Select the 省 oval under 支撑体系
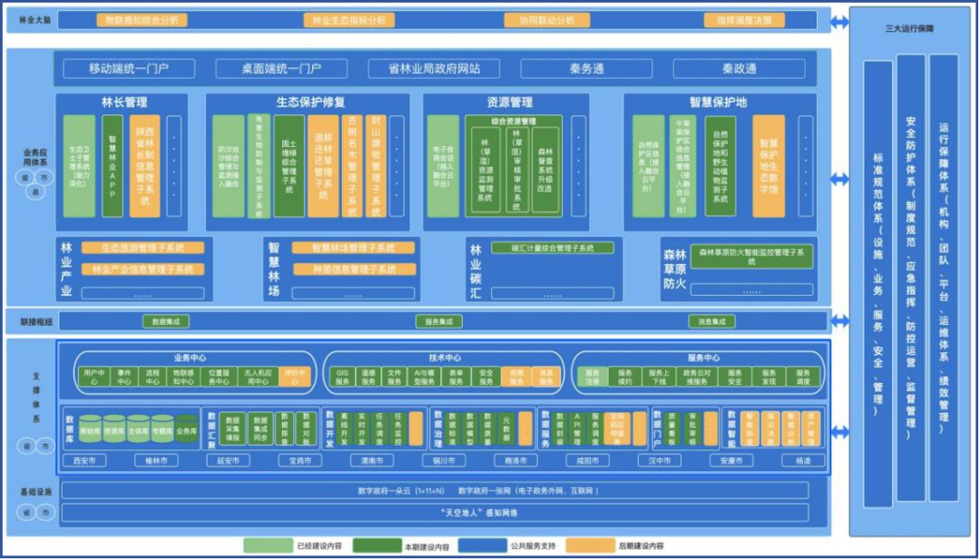Screen dimensions: 980x560 (x=26, y=447)
